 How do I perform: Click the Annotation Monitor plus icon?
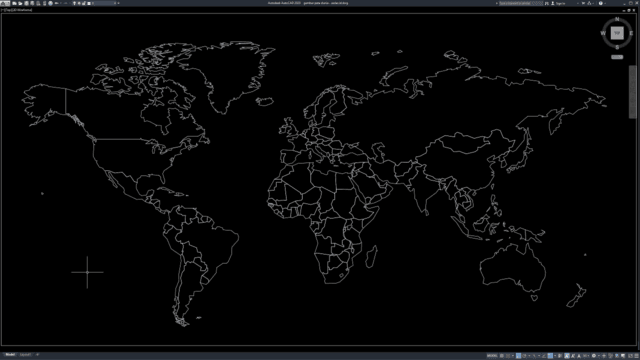coord(604,356)
